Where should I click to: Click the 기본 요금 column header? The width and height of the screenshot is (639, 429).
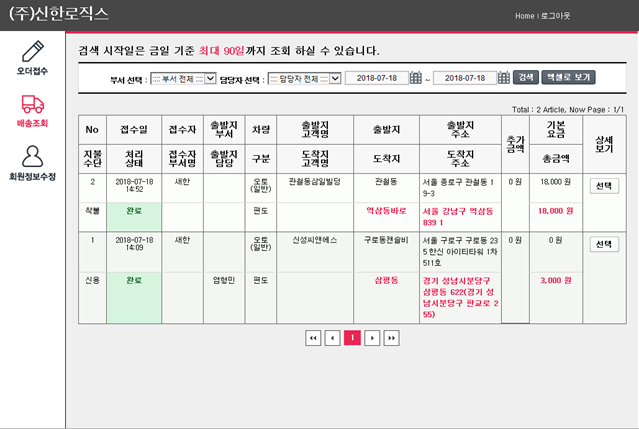[556, 130]
